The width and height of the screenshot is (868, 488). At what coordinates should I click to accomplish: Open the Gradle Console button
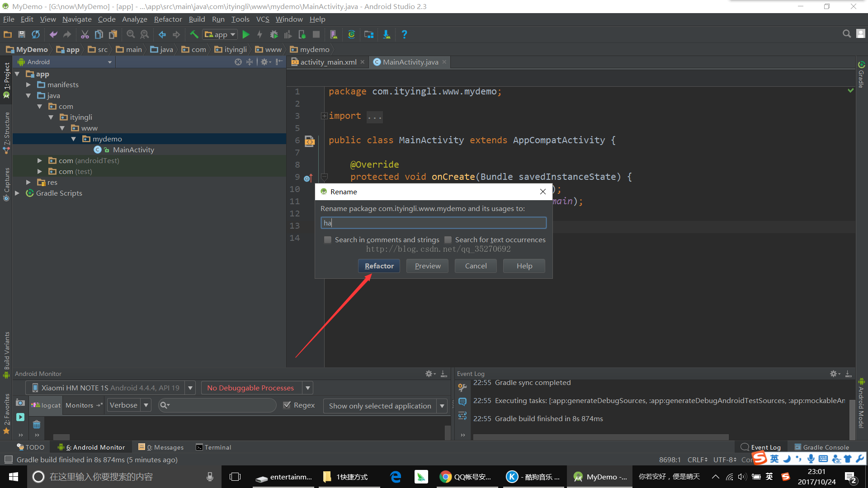[x=821, y=447]
